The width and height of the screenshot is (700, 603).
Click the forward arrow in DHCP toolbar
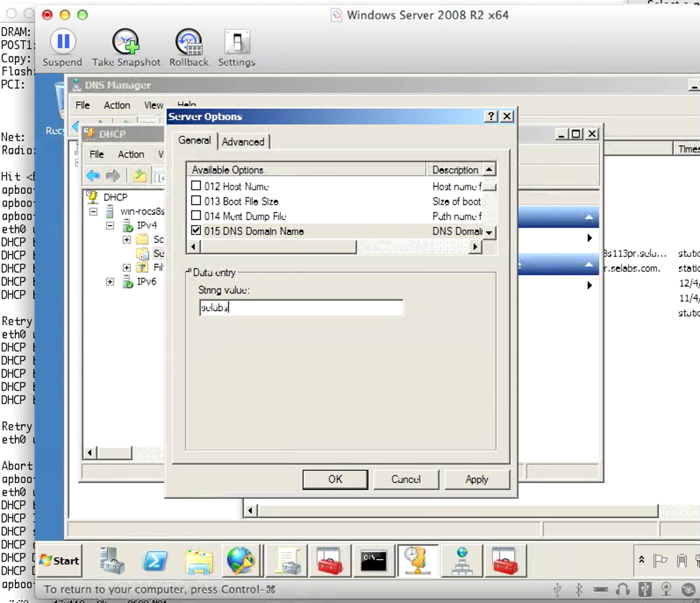tap(113, 175)
